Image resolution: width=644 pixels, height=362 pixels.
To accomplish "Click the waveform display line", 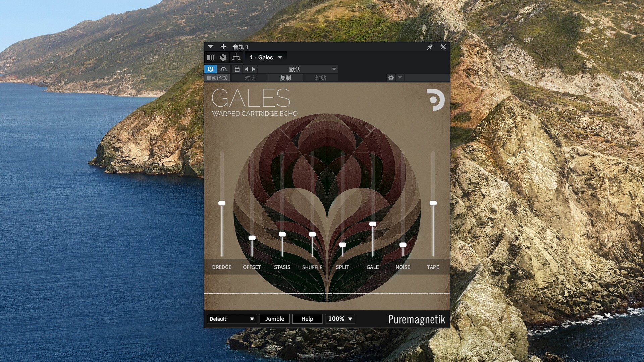I will (x=327, y=293).
